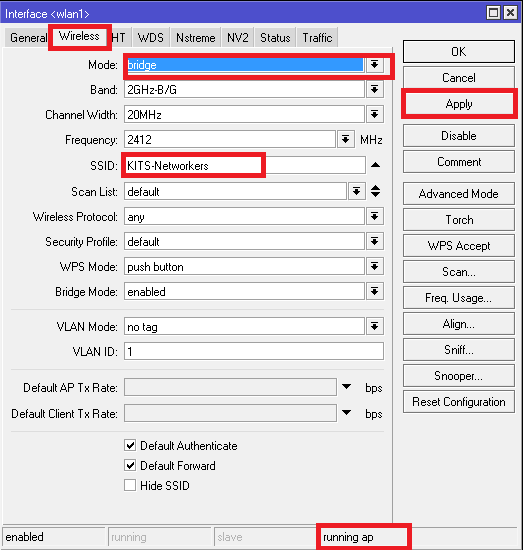
Task: Enable the Hide SSID checkbox
Action: pos(130,485)
